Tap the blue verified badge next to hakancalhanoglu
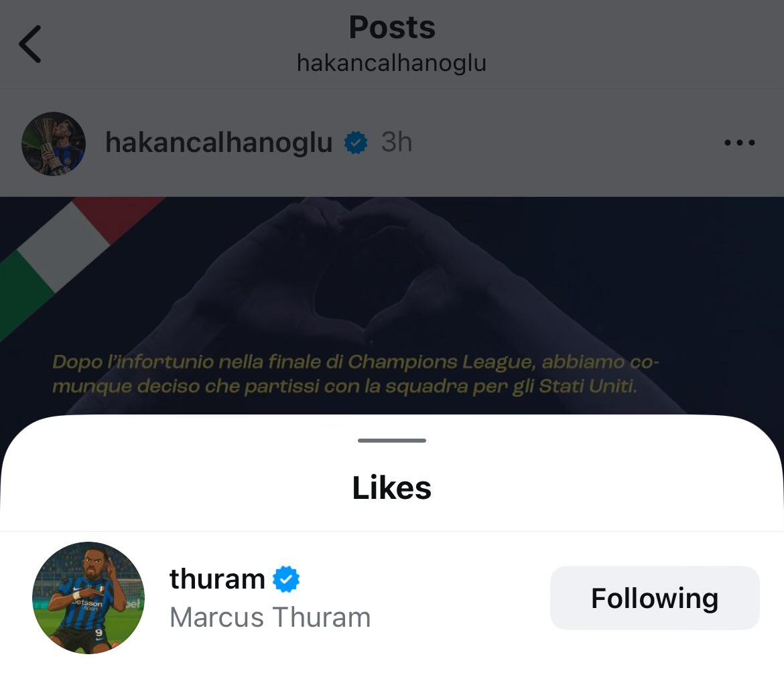 [356, 143]
